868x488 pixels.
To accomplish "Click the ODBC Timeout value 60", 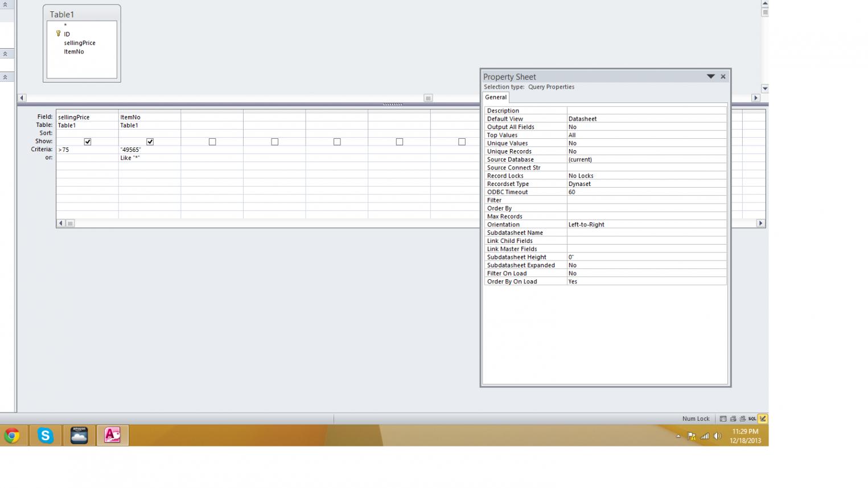I will click(647, 192).
